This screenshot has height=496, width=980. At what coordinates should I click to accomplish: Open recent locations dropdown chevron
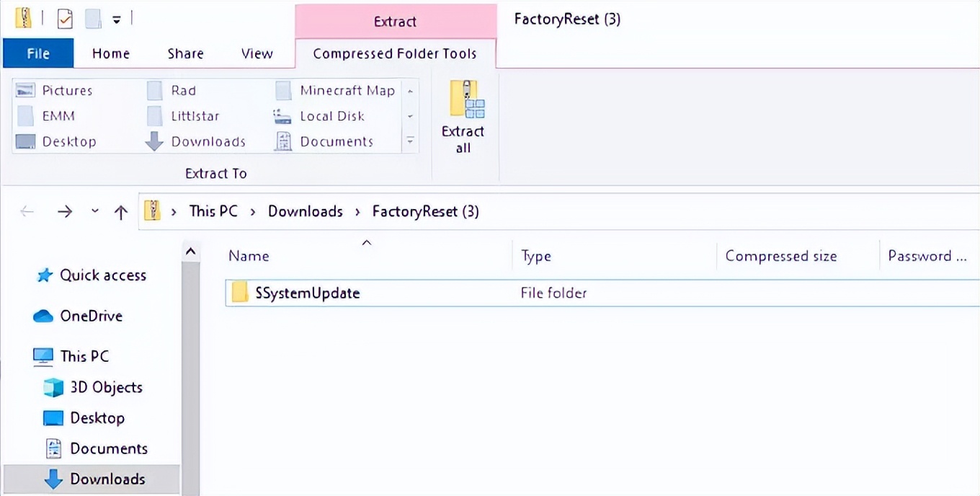coord(95,212)
